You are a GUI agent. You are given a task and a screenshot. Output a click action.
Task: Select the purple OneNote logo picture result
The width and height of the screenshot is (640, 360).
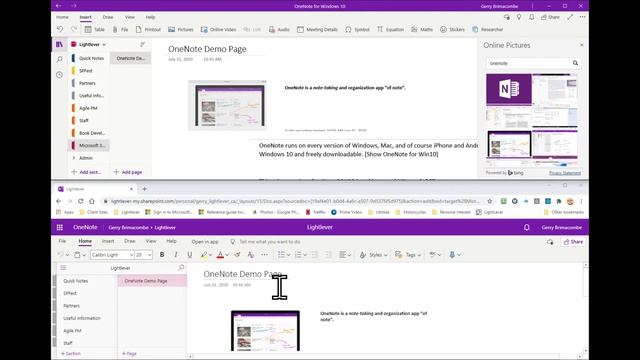(509, 89)
